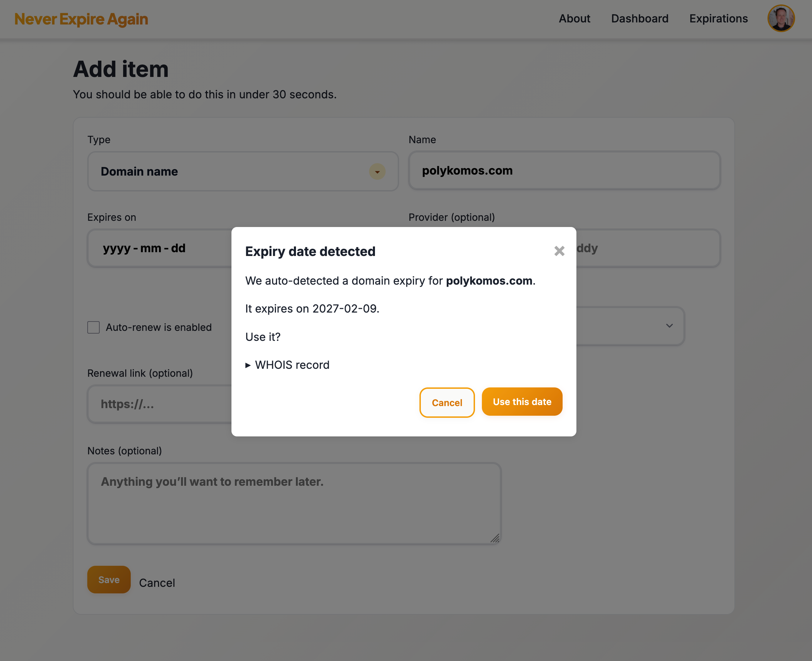Click the Expires on date field

pyautogui.click(x=152, y=248)
